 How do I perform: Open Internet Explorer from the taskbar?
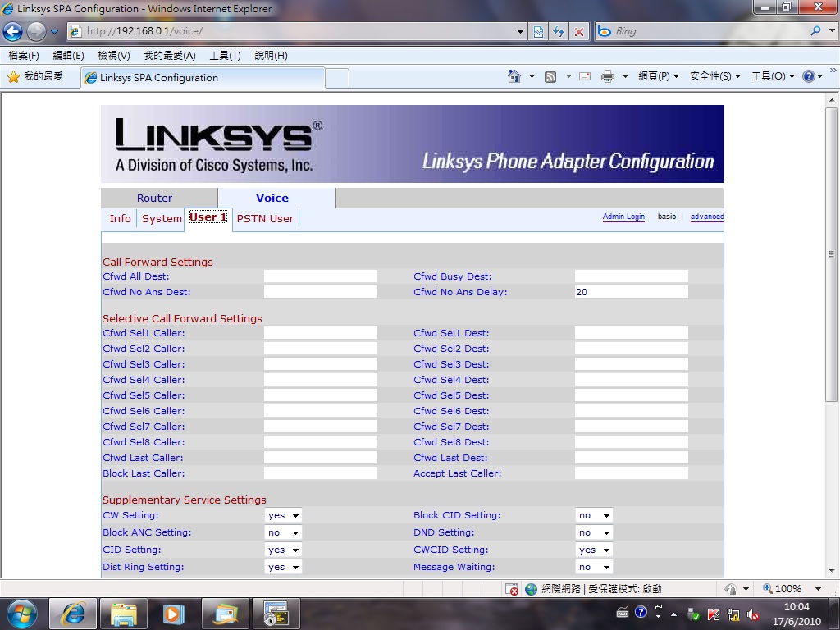[73, 614]
